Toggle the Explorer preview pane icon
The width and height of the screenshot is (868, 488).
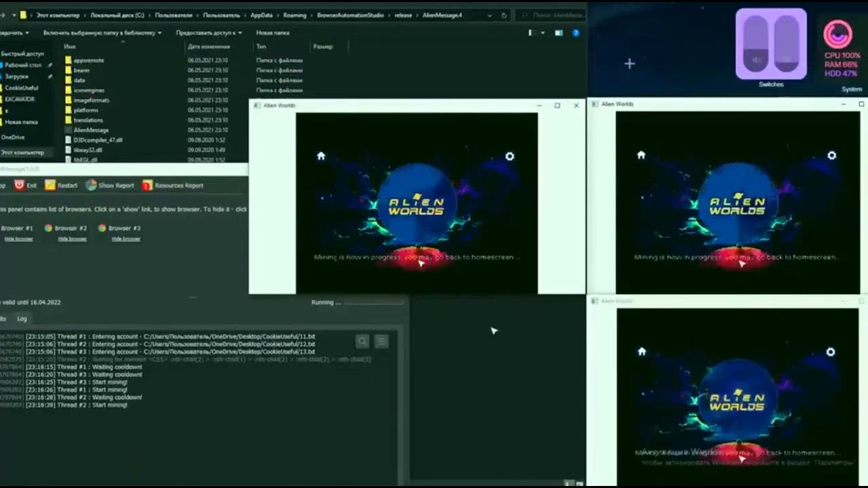pyautogui.click(x=559, y=33)
